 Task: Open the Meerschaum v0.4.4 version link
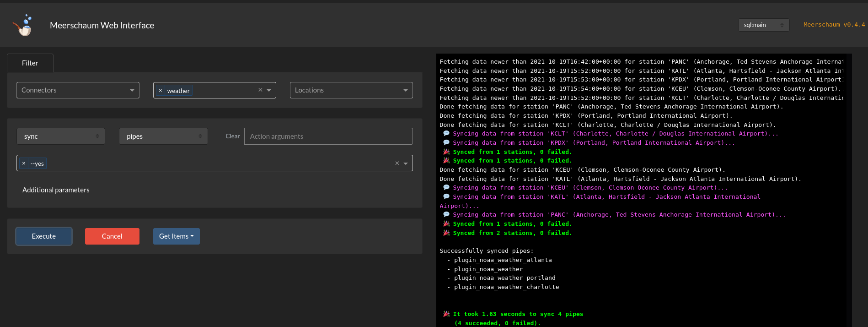pyautogui.click(x=834, y=25)
